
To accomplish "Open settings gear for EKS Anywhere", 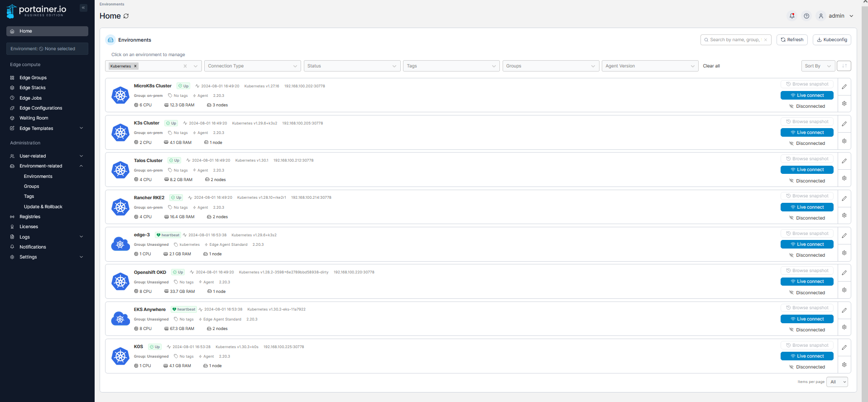I will (x=844, y=327).
